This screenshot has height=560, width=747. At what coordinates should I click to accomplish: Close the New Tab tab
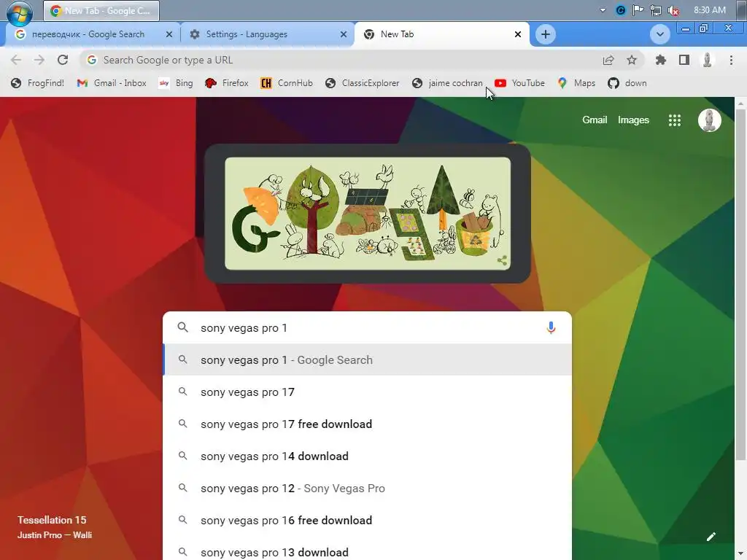[x=518, y=34]
